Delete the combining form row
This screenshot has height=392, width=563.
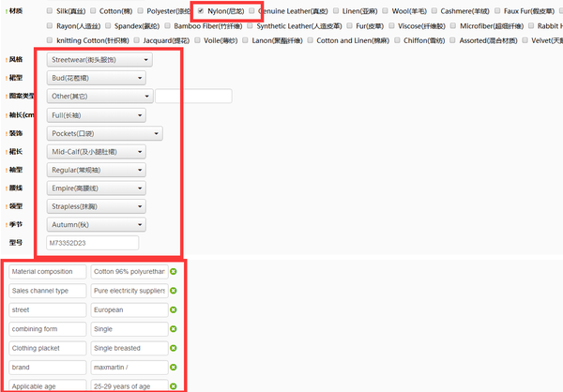pyautogui.click(x=174, y=329)
